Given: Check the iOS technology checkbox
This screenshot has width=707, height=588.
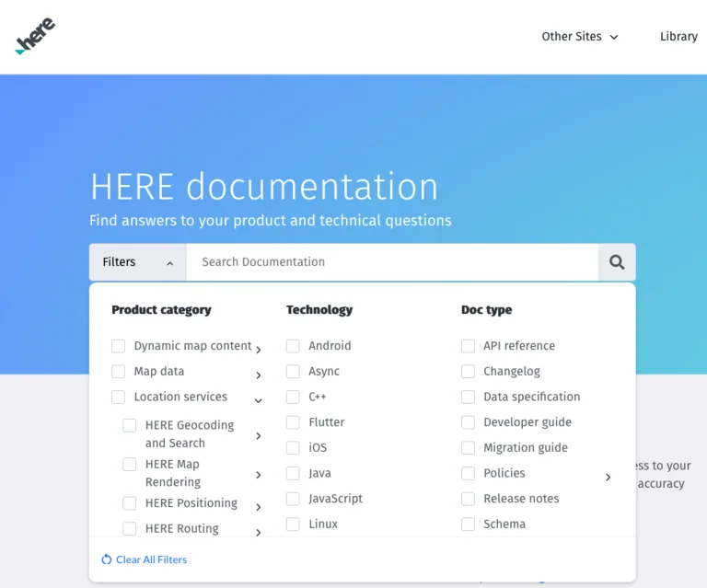Looking at the screenshot, I should coord(293,448).
